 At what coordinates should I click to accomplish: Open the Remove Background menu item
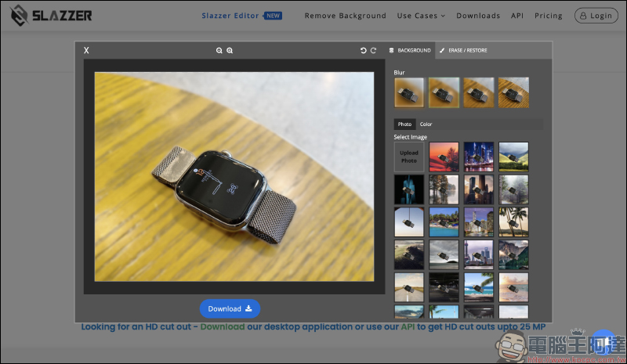pos(345,16)
